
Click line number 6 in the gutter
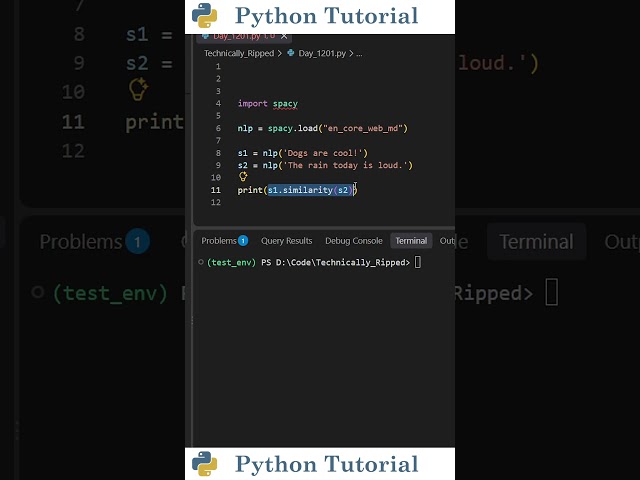(x=218, y=129)
